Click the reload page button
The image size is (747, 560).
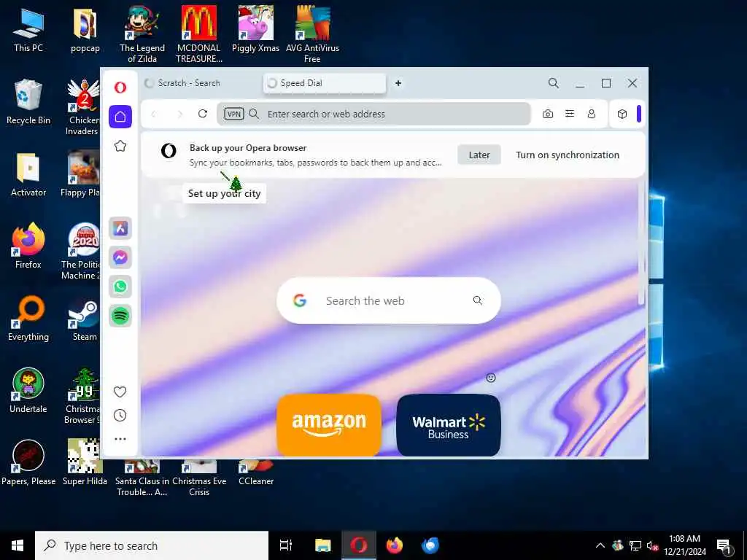203,114
